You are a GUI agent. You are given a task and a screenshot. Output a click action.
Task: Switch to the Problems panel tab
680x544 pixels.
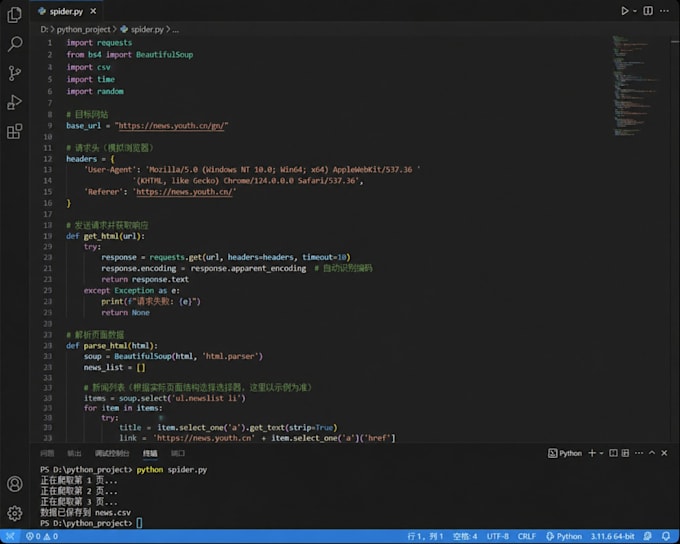[x=47, y=453]
